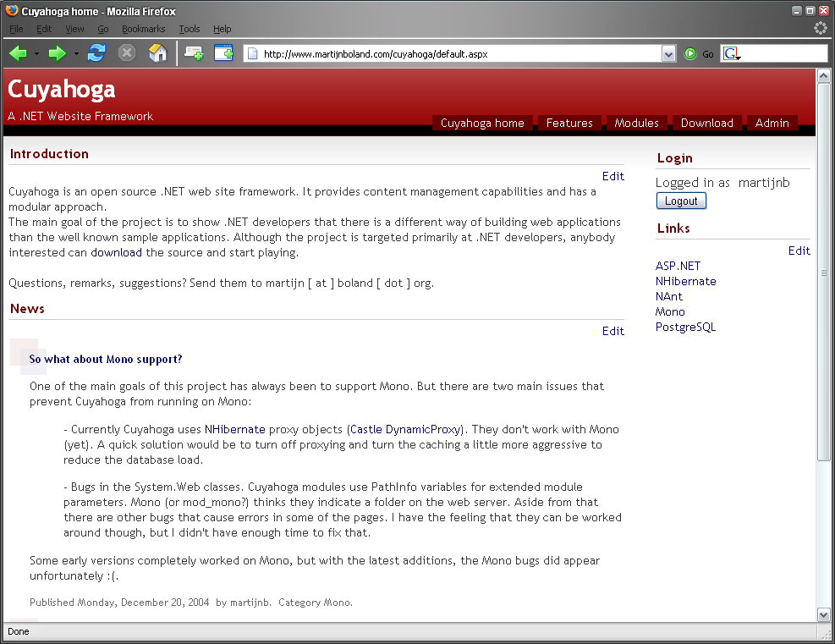835x644 pixels.
Task: Open the File menu
Action: [16, 29]
